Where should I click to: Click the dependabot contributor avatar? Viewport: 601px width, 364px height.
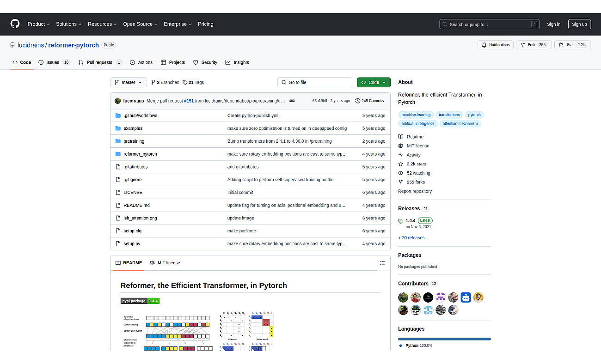pos(466,297)
